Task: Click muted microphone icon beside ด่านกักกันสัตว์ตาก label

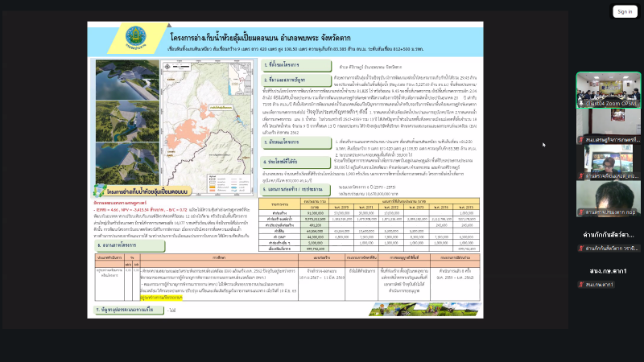Action: 581,248
